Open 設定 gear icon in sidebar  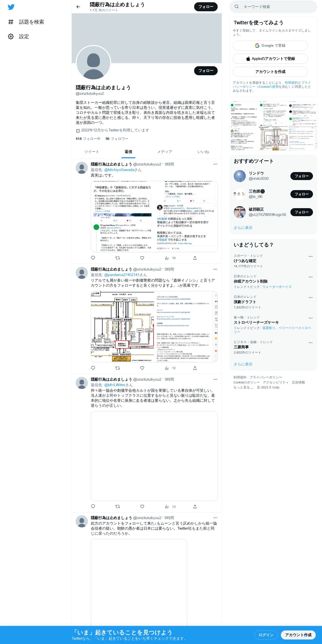click(x=11, y=36)
